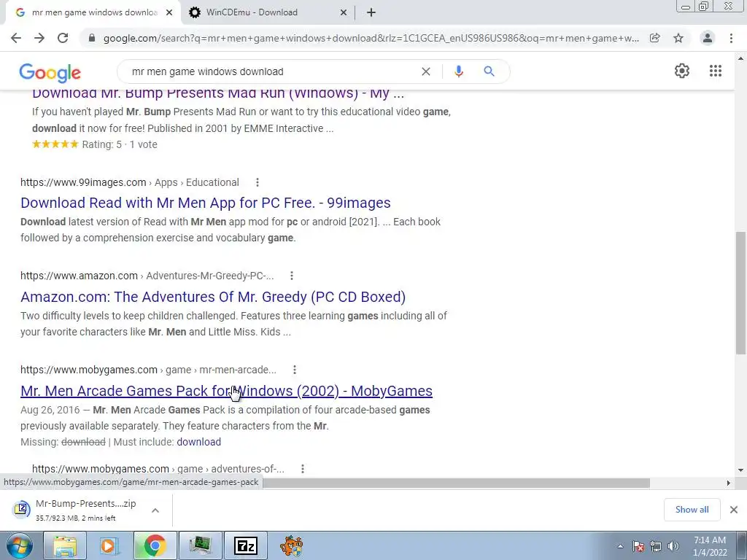Open the monitor program taskbar icon
The image size is (747, 560).
coord(201,545)
